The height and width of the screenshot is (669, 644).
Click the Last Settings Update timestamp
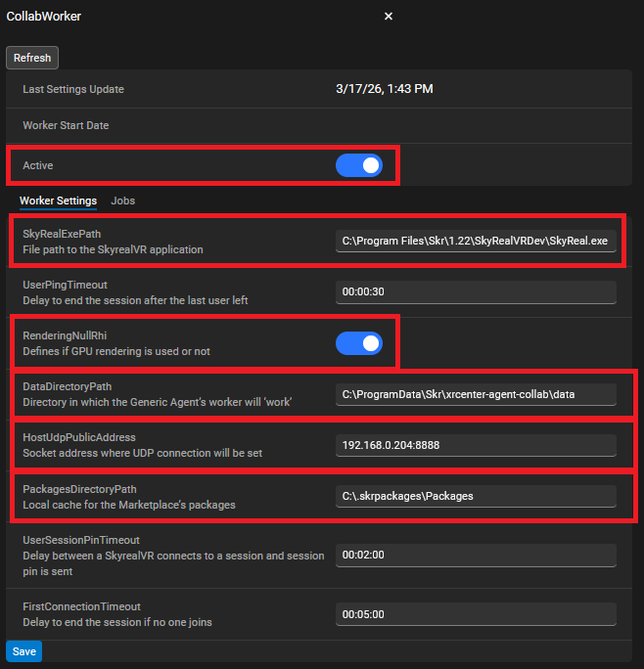384,89
